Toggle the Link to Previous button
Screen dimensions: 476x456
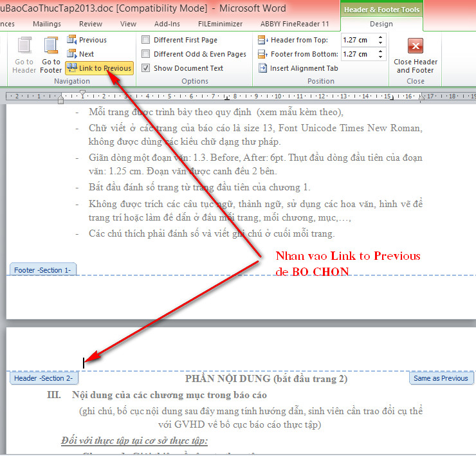pos(99,68)
